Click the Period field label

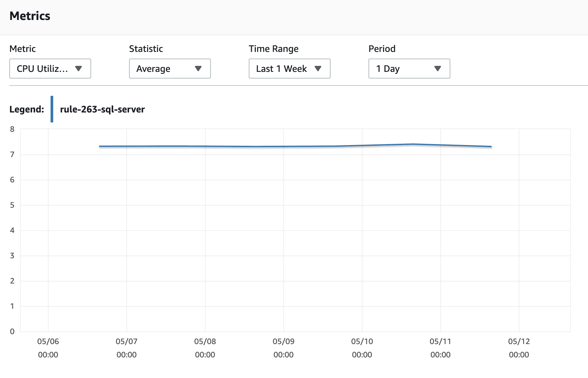(x=382, y=49)
